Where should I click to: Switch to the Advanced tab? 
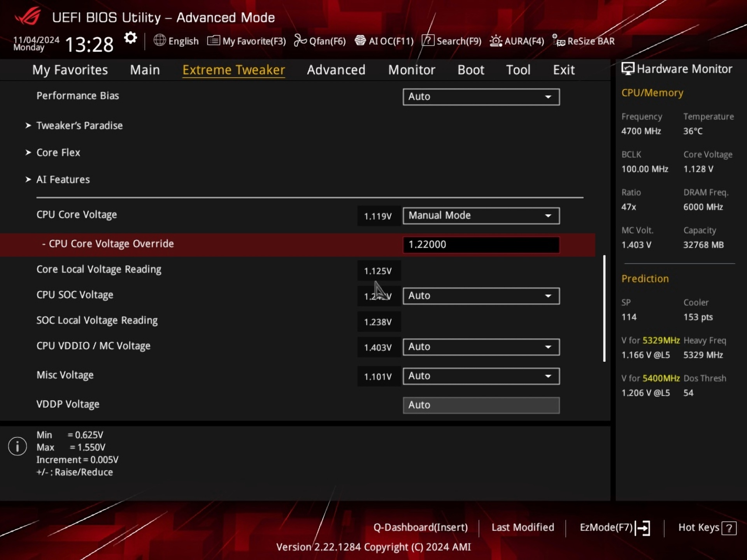coord(336,70)
